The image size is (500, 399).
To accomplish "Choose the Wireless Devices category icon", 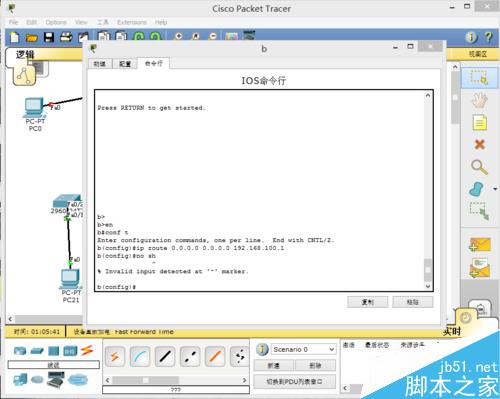I will (70, 351).
